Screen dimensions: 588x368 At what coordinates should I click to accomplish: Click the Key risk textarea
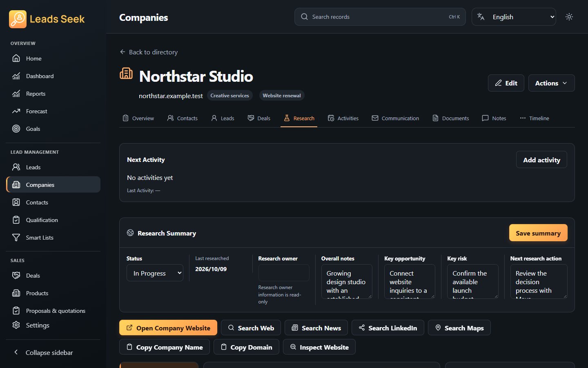coord(473,281)
